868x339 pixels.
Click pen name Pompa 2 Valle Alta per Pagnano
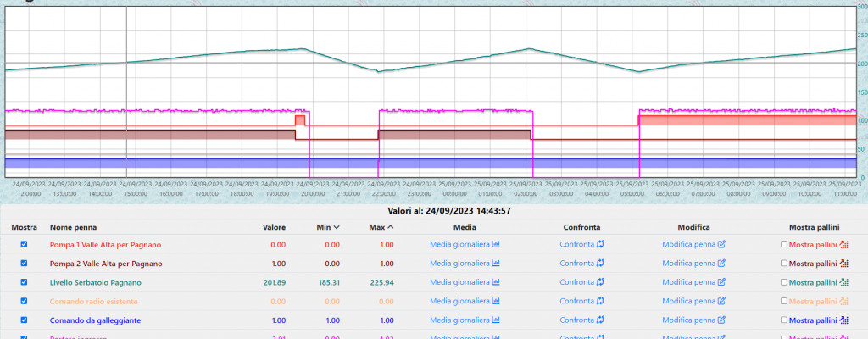pyautogui.click(x=105, y=263)
